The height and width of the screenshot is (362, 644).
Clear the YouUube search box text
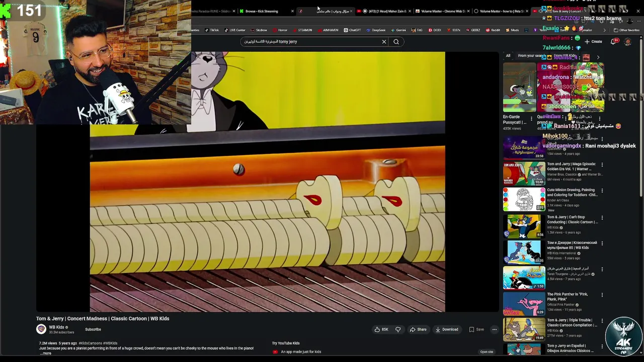click(384, 42)
